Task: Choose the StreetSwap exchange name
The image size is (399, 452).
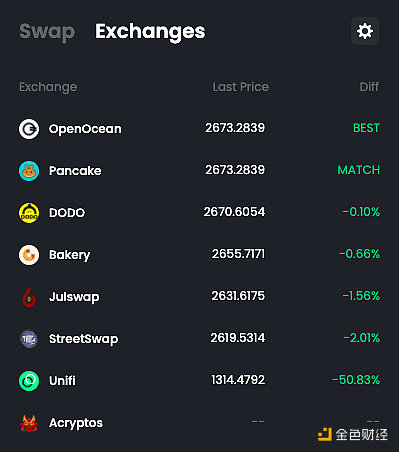Action: click(83, 339)
